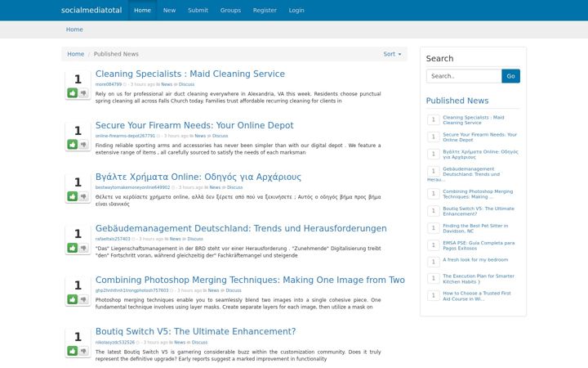Open Boutiq Switch V5 article title
Screen dimensions: 588x368
(195, 331)
